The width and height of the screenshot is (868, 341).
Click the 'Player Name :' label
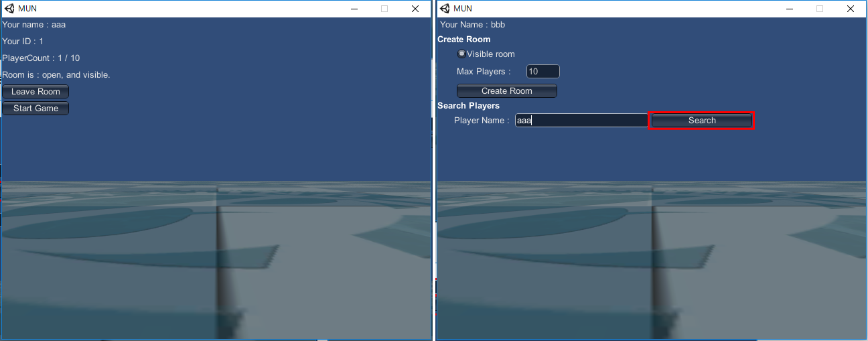[x=482, y=121]
